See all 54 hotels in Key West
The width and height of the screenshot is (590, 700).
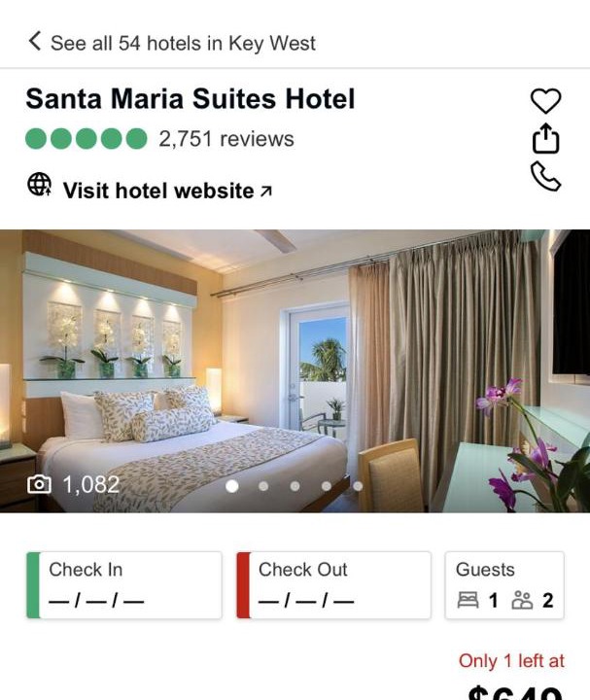pos(183,44)
